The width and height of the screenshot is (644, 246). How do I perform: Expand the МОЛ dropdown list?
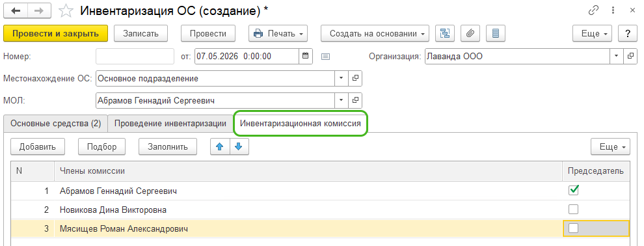coord(342,100)
